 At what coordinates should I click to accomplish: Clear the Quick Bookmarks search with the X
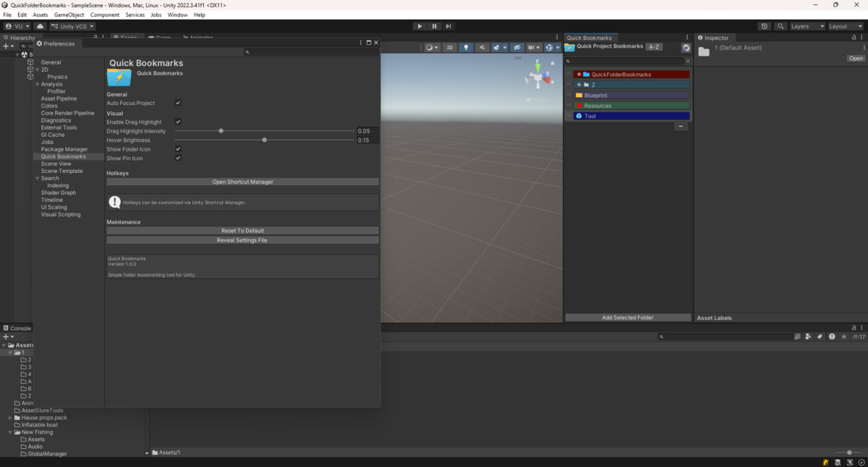click(688, 62)
